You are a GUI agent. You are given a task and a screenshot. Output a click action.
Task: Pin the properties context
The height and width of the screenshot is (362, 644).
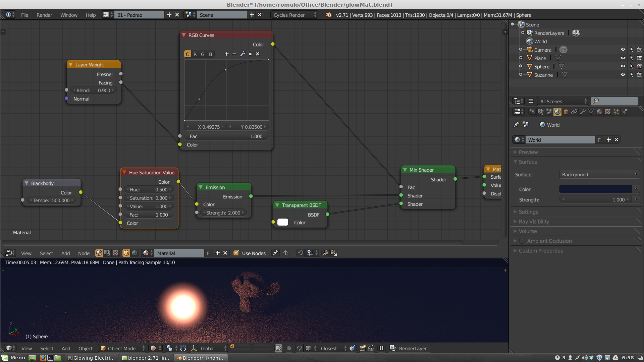tap(516, 125)
